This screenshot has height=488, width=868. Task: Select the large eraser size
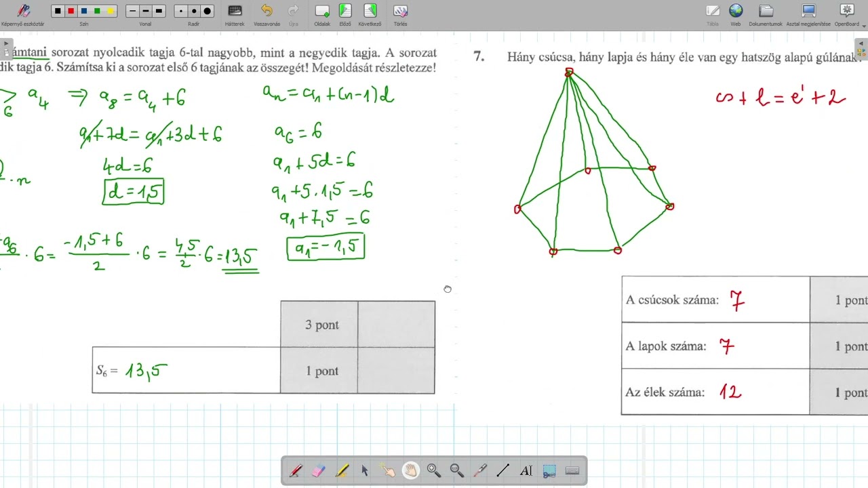[208, 11]
